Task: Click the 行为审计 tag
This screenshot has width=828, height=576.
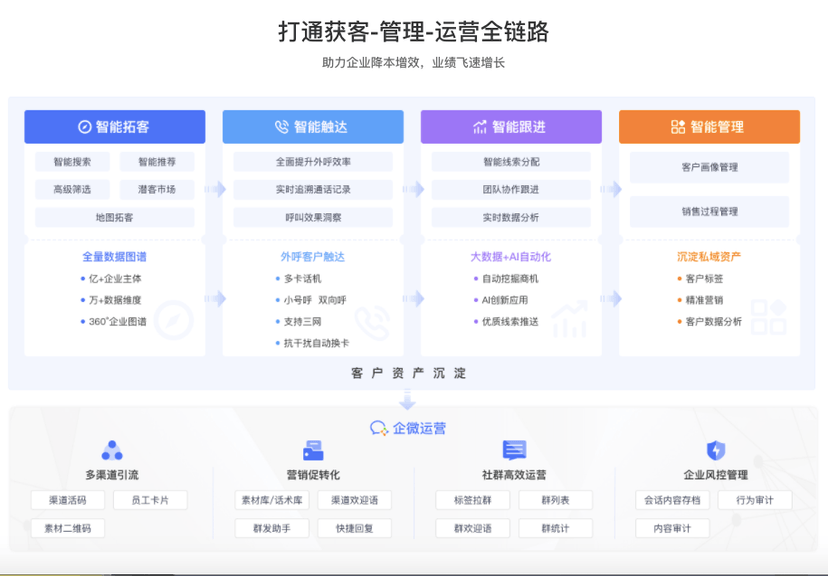Action: click(755, 500)
